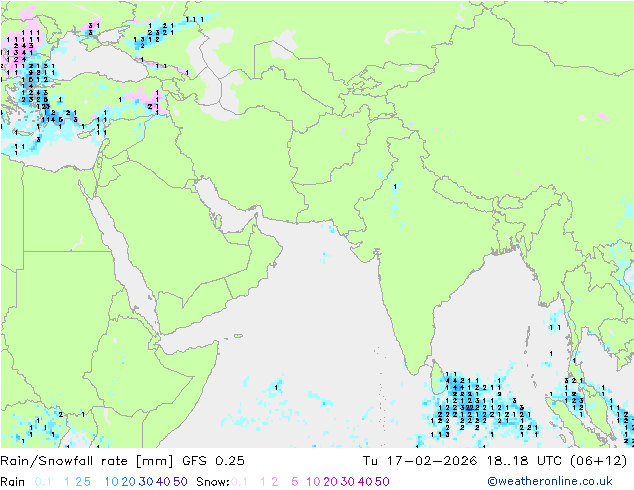Select snow legend value 30

coord(348,482)
